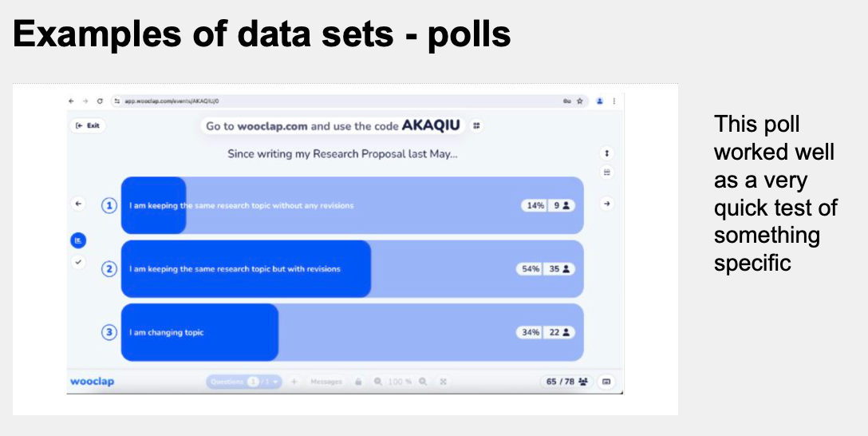
Task: Open the QR code icon beside AKAQIU
Action: coord(476,125)
